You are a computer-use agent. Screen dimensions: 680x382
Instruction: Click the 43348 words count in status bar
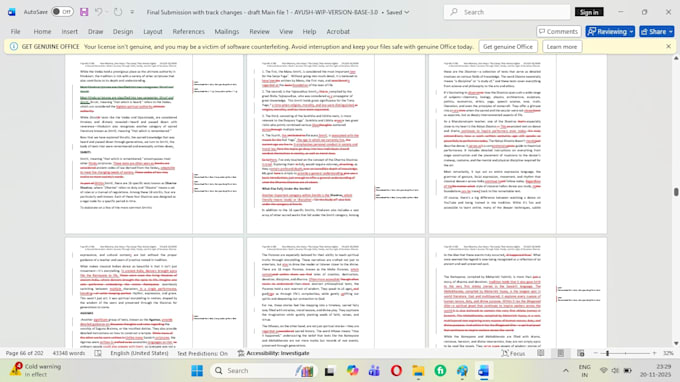click(69, 353)
